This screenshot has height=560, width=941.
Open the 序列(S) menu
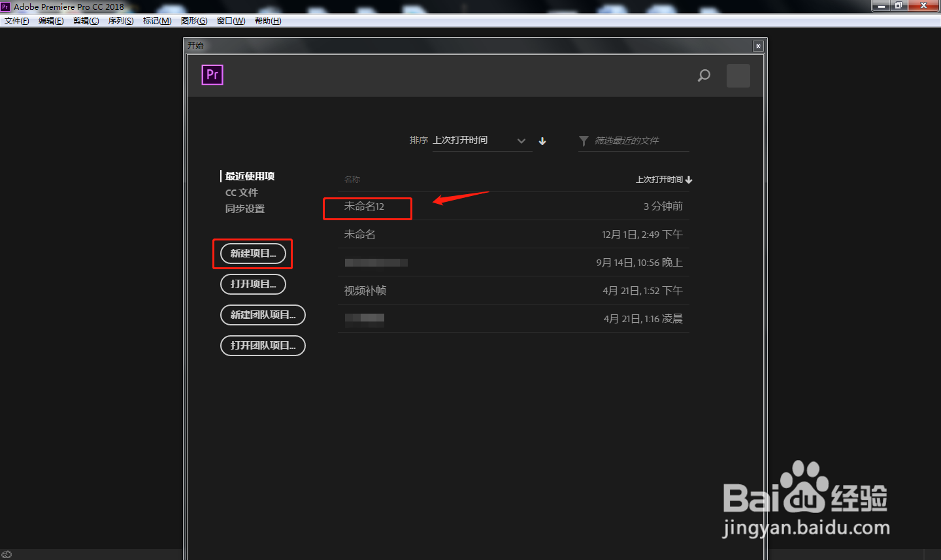[x=121, y=21]
